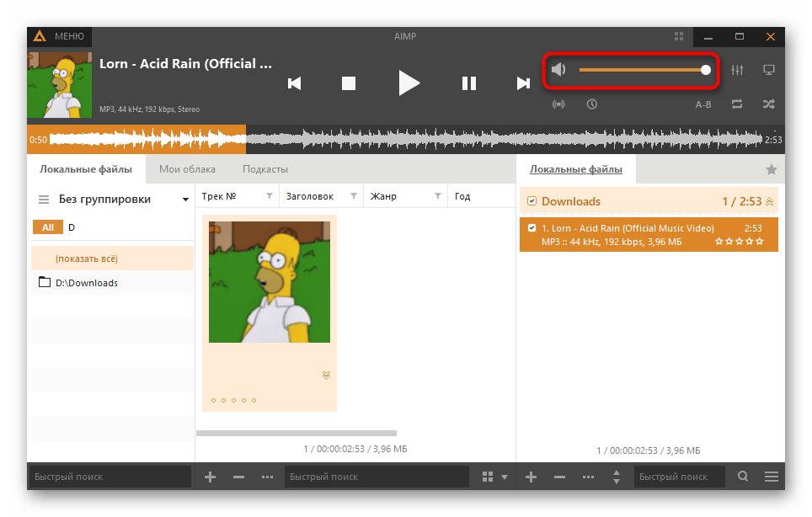Open the visualization monitor icon

(x=769, y=69)
